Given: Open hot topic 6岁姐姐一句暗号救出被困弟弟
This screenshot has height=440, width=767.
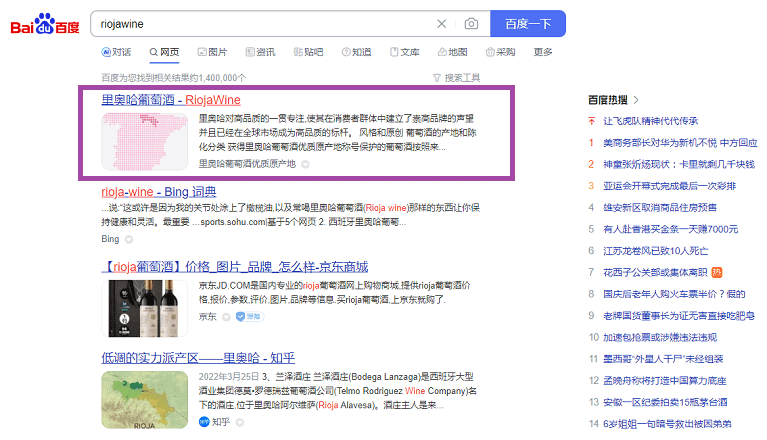Looking at the screenshot, I should [667, 424].
